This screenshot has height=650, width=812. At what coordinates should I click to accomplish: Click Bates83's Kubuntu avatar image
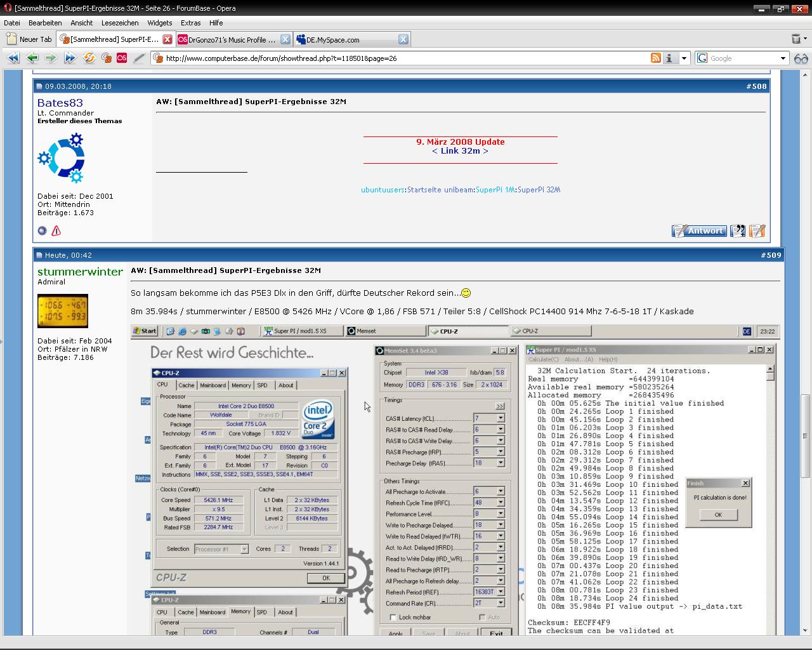[61, 158]
